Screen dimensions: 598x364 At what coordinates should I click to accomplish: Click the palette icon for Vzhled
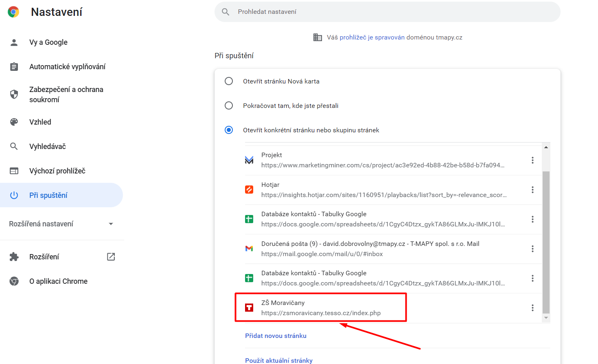pos(14,122)
